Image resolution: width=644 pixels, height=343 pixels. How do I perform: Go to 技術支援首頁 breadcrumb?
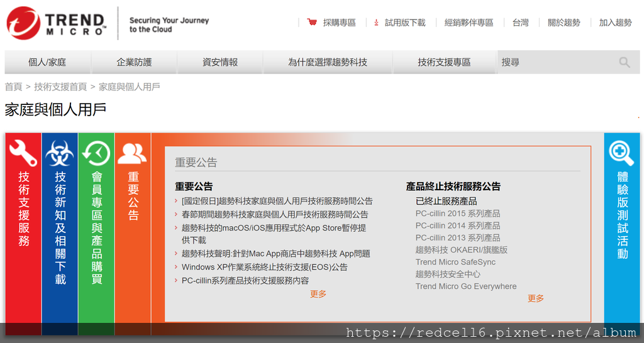click(x=60, y=87)
